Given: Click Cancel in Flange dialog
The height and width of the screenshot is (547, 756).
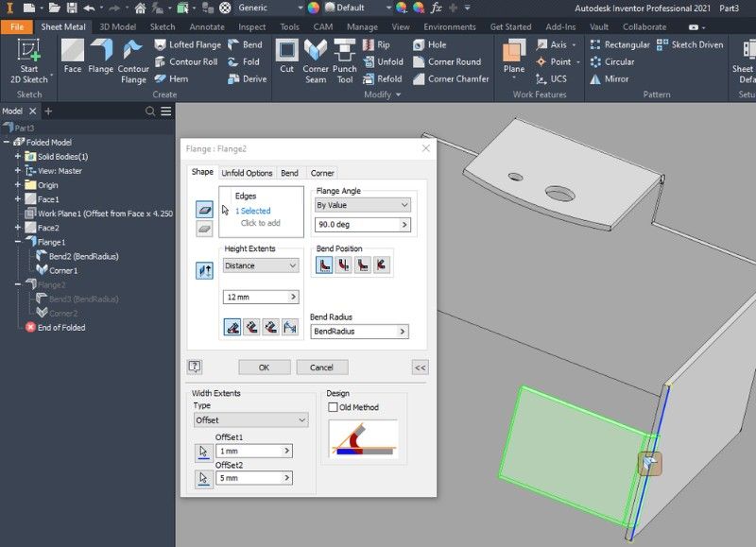Looking at the screenshot, I should point(321,368).
